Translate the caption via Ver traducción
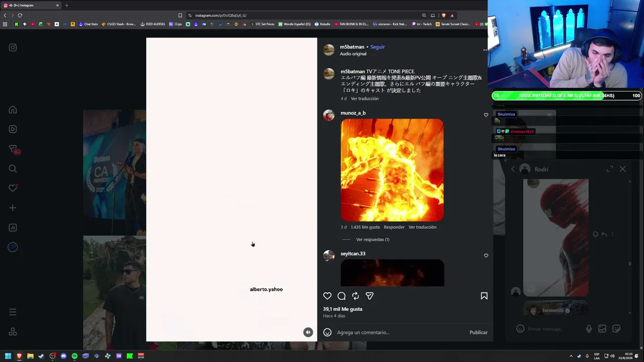The width and height of the screenshot is (644, 362). (x=365, y=99)
